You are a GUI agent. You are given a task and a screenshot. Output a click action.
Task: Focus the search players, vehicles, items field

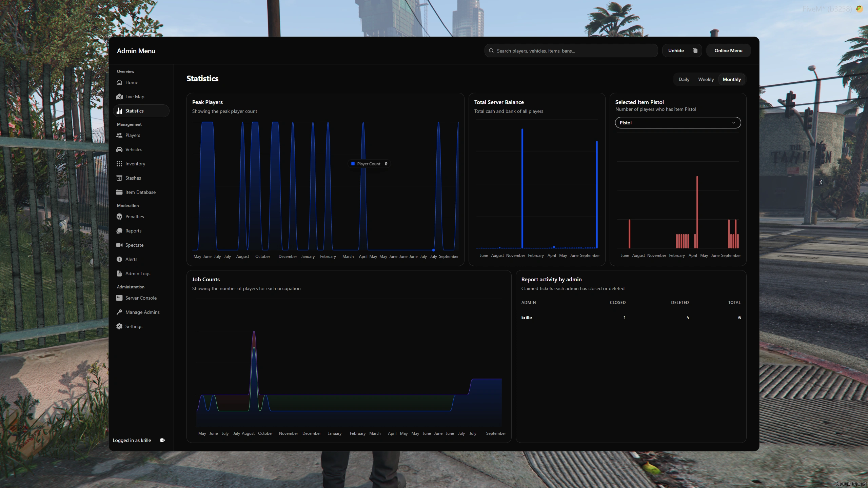[x=571, y=50]
